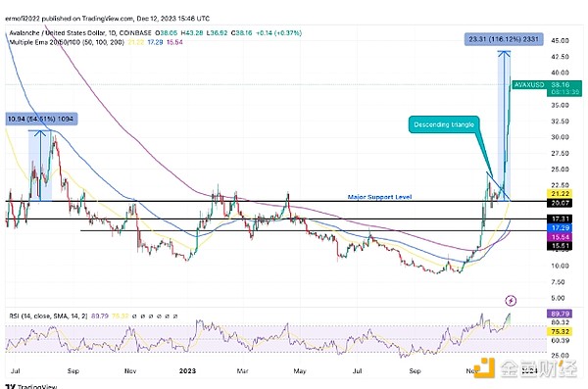The width and height of the screenshot is (588, 389).
Task: Click the up arrowhead on the 116.12% measurement
Action: (504, 55)
